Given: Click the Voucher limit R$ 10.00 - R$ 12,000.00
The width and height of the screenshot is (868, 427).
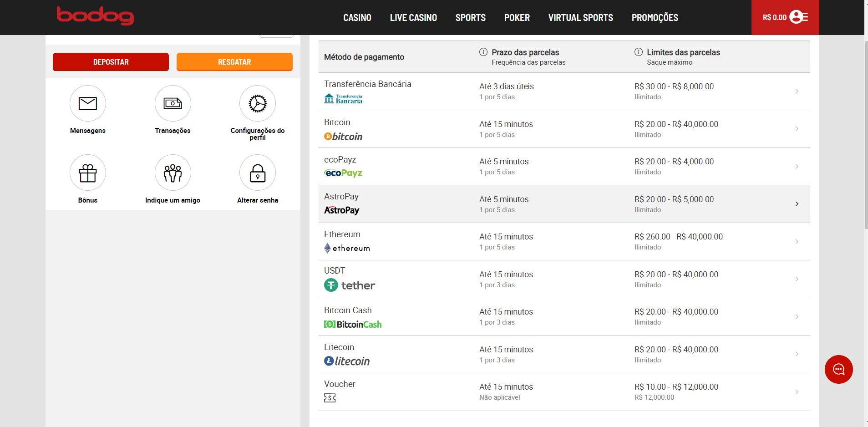Looking at the screenshot, I should pyautogui.click(x=676, y=387).
